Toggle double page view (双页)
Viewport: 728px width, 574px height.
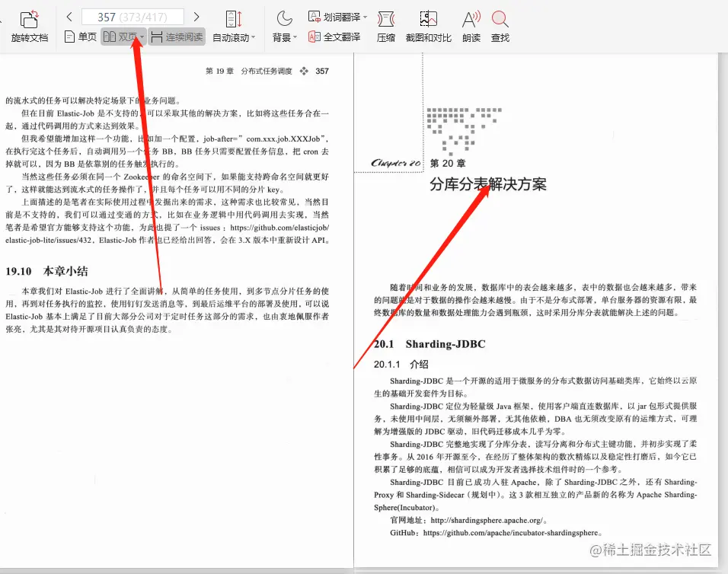click(120, 37)
